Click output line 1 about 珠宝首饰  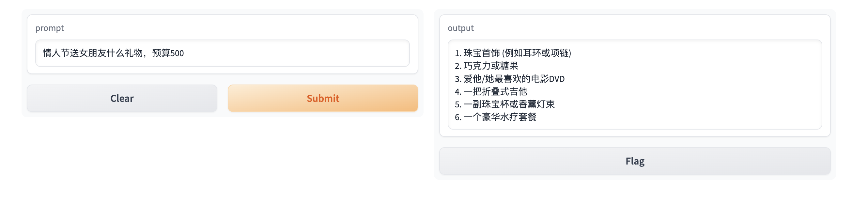[x=513, y=53]
